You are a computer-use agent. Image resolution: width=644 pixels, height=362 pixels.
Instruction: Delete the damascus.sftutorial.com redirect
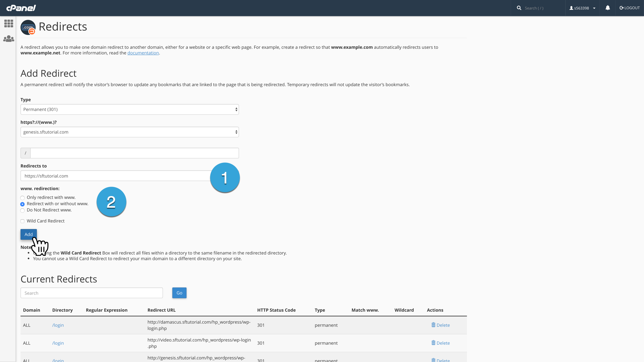click(x=441, y=325)
